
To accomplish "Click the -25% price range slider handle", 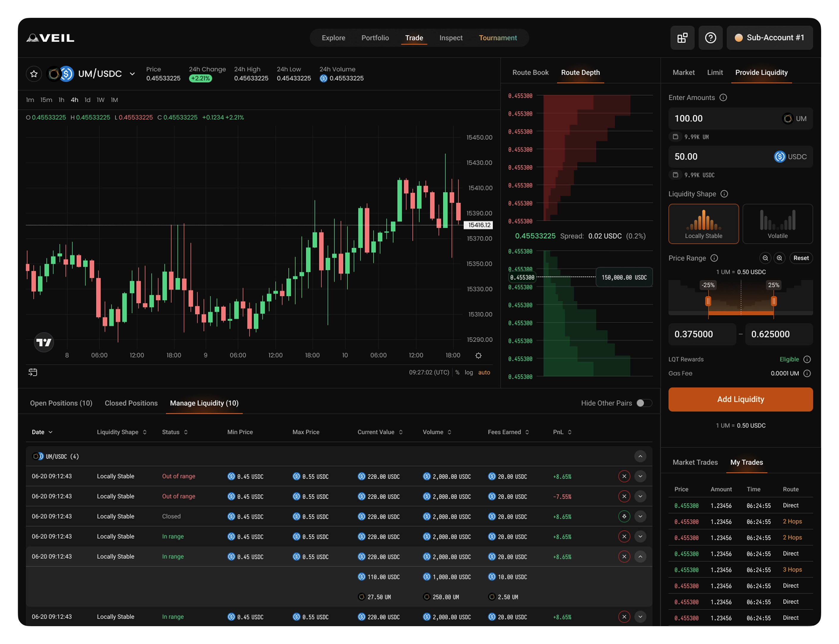I will click(708, 301).
